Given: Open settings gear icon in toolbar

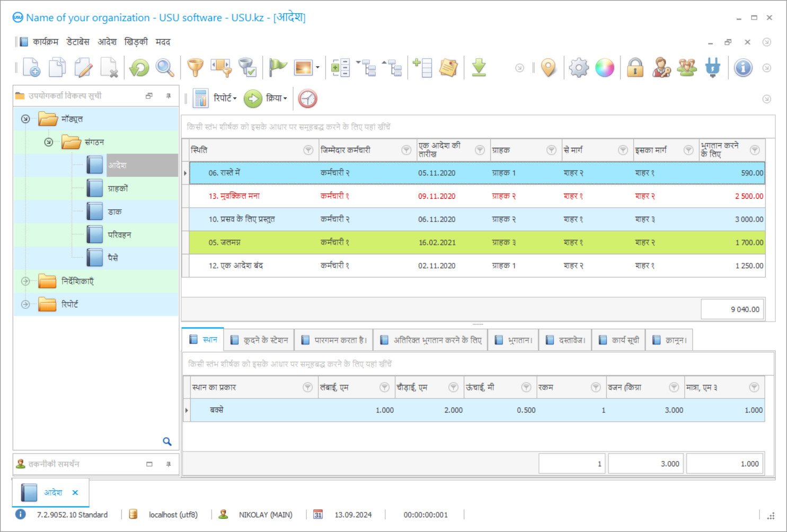Looking at the screenshot, I should 578,68.
